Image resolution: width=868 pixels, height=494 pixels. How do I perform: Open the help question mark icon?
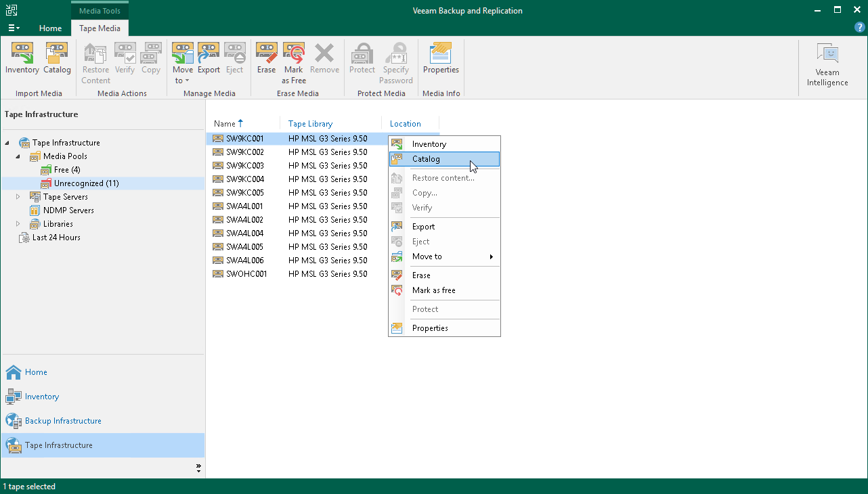coord(860,28)
